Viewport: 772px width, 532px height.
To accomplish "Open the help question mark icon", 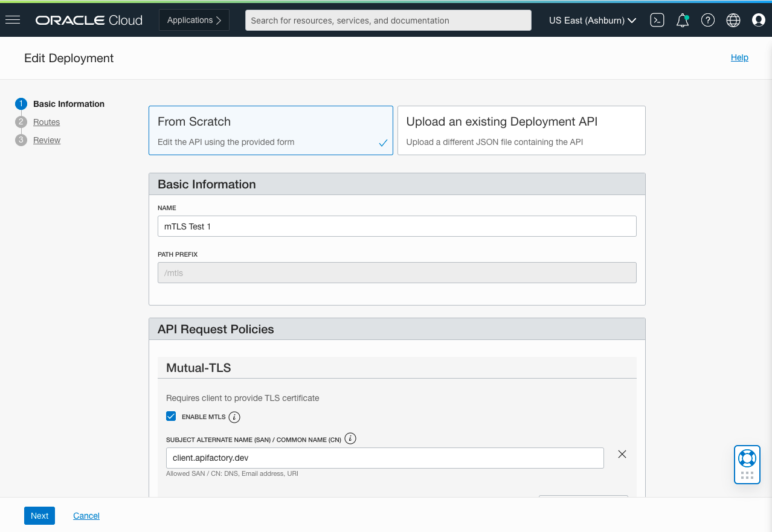I will click(707, 20).
